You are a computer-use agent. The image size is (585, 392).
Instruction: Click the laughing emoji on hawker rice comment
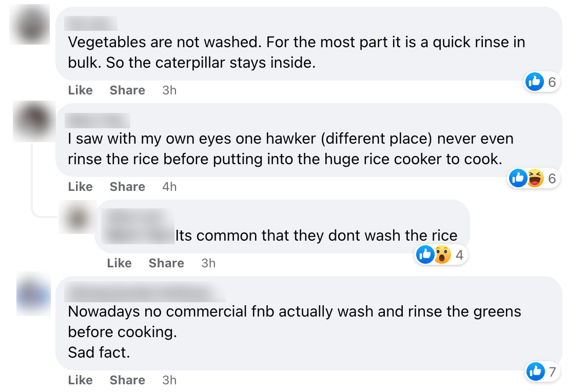coord(534,178)
